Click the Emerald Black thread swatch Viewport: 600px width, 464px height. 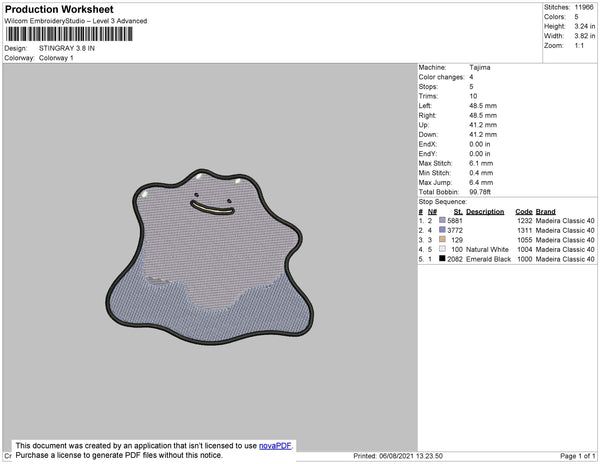click(x=442, y=258)
